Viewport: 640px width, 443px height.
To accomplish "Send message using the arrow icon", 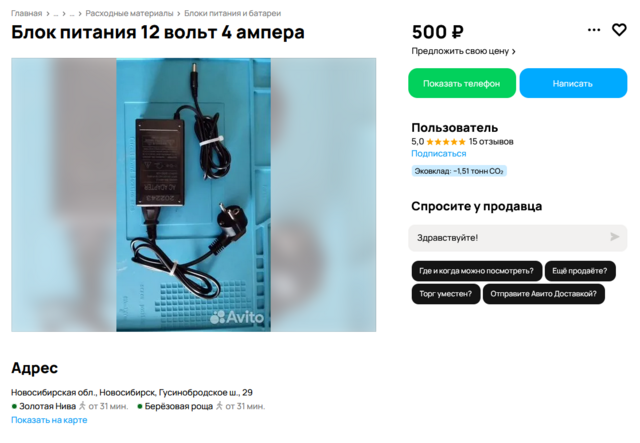I will click(x=614, y=237).
